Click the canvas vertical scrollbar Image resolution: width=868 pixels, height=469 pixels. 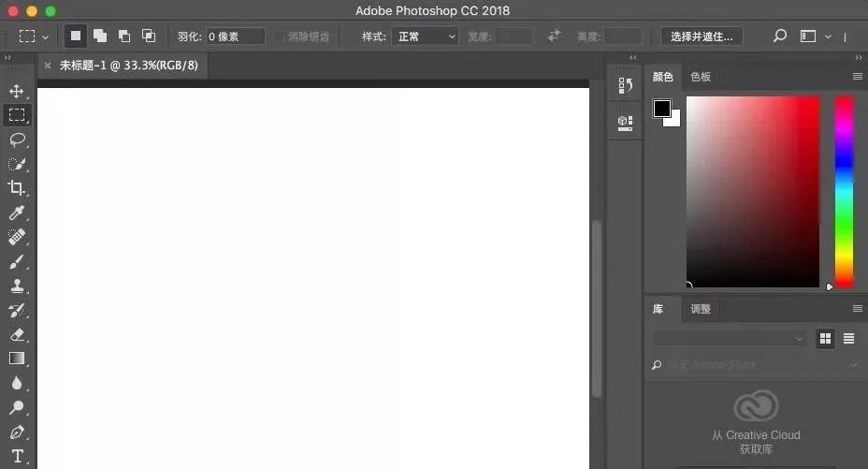tap(596, 308)
